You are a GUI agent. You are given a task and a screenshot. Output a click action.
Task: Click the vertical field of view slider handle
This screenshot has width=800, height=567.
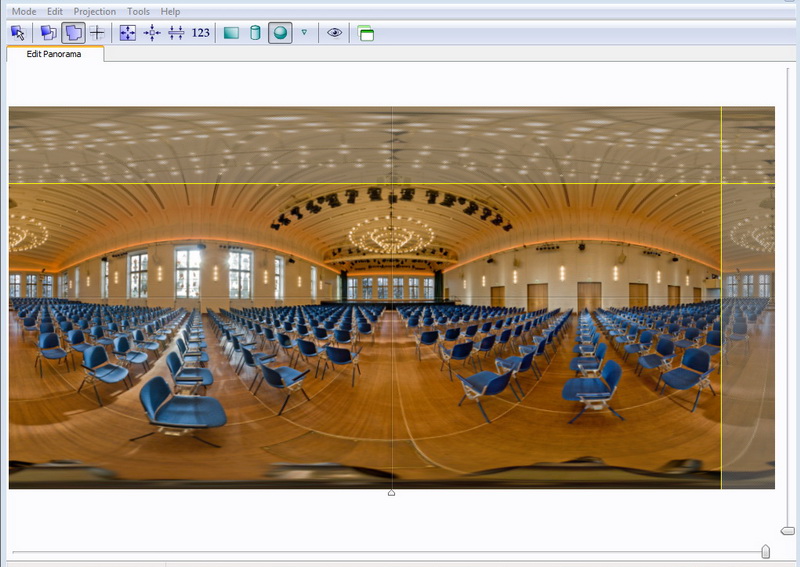[788, 531]
